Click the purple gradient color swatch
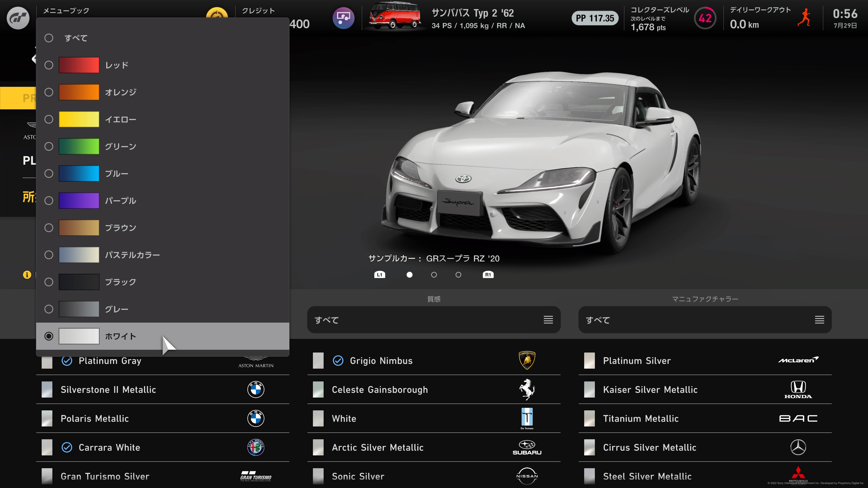This screenshot has height=488, width=868. [x=79, y=201]
